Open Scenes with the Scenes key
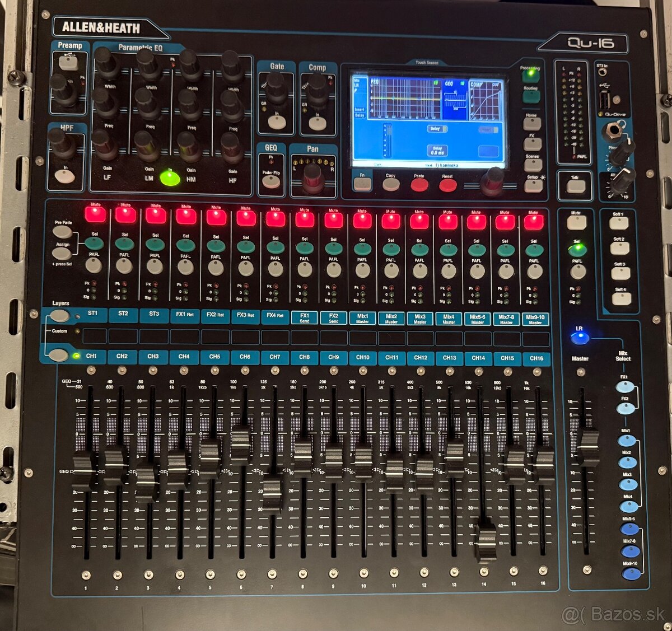 pyautogui.click(x=533, y=164)
